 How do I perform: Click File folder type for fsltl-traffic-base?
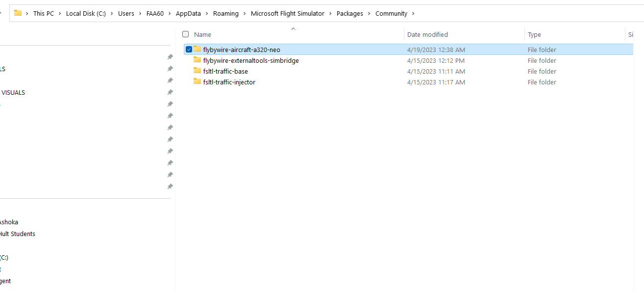[542, 71]
